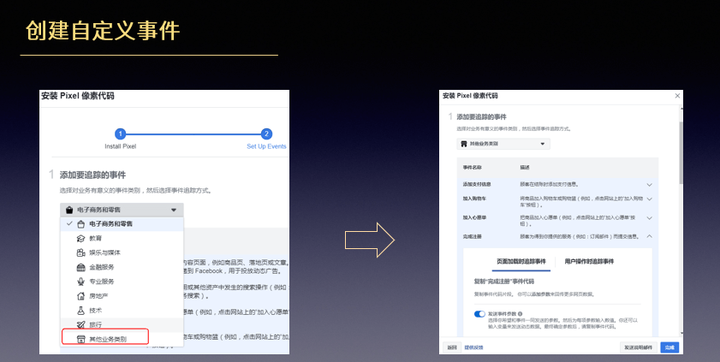Click the 事件名称 column header
720x362 pixels.
[x=472, y=168]
